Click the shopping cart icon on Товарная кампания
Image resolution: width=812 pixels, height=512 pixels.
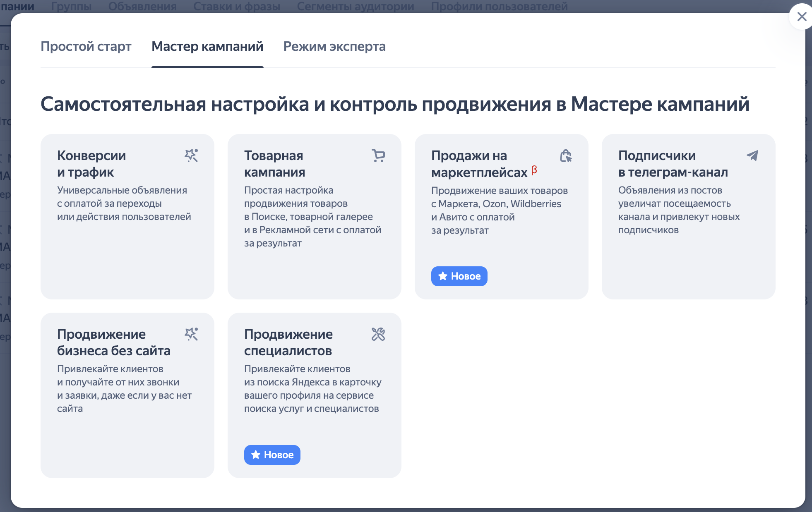pos(378,156)
